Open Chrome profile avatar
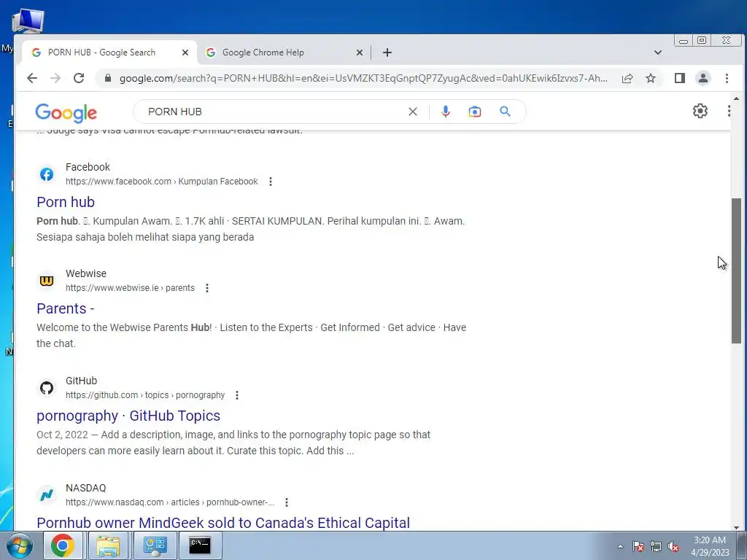747x560 pixels. pyautogui.click(x=703, y=78)
